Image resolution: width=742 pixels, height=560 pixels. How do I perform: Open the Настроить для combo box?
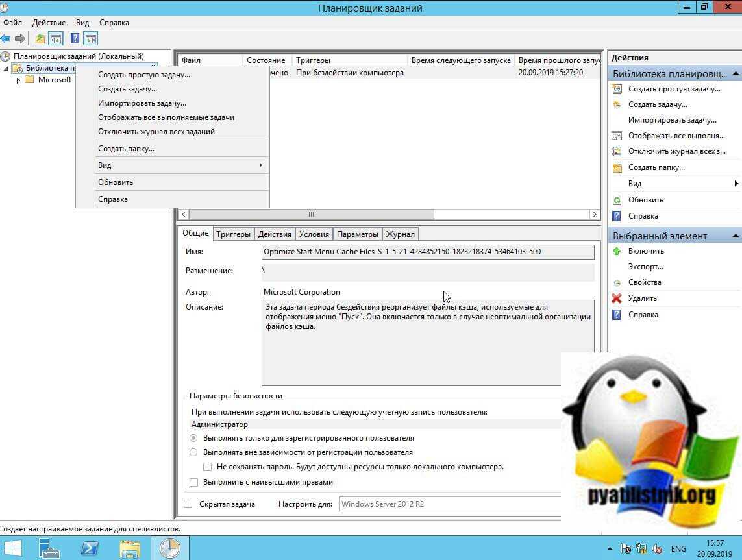[x=449, y=504]
